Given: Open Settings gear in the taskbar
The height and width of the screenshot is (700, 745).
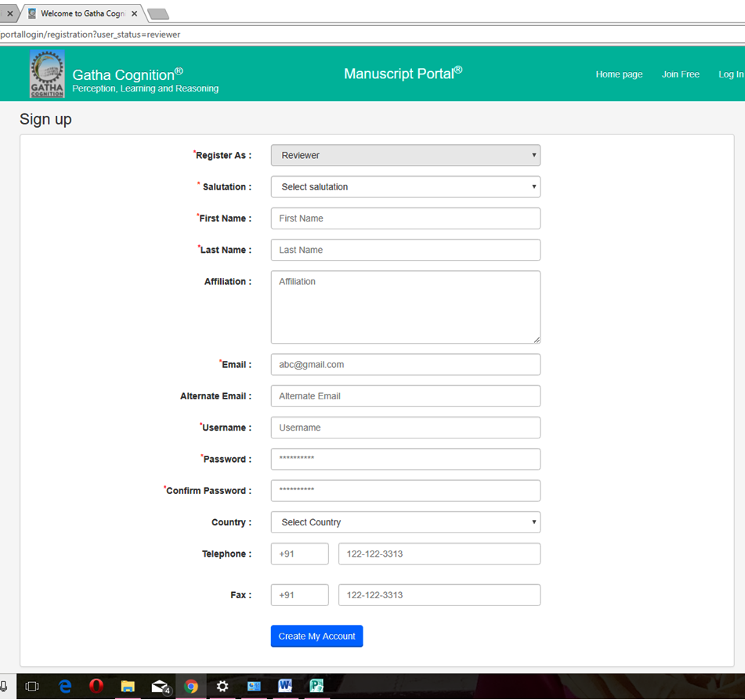Looking at the screenshot, I should (222, 687).
